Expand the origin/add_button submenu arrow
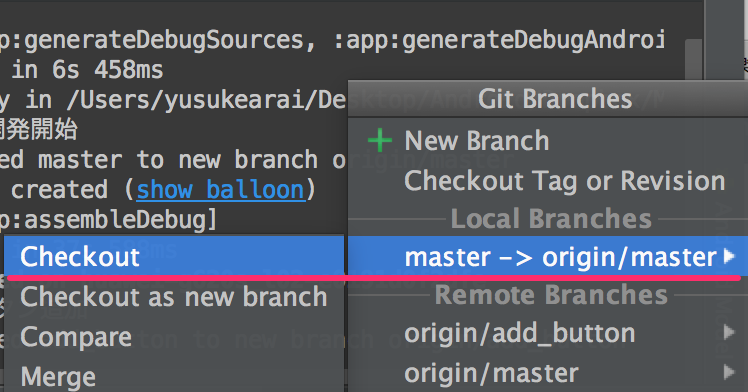The image size is (748, 392). click(728, 332)
